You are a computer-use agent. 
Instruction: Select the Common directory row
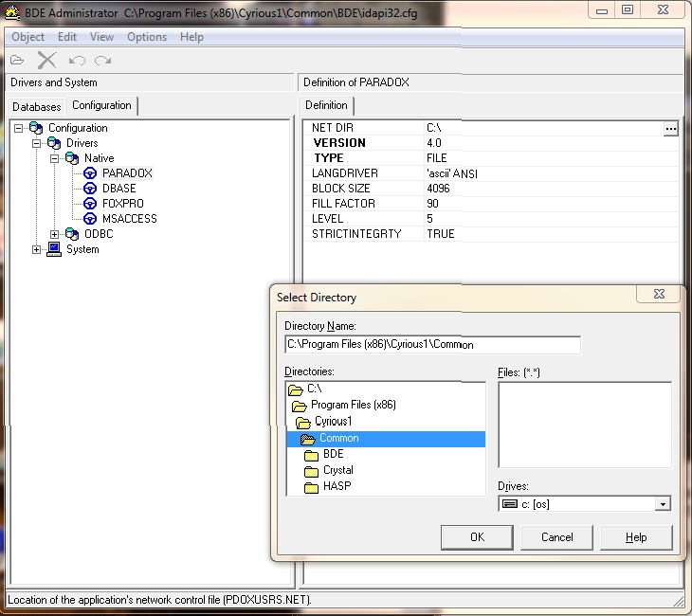pyautogui.click(x=386, y=439)
